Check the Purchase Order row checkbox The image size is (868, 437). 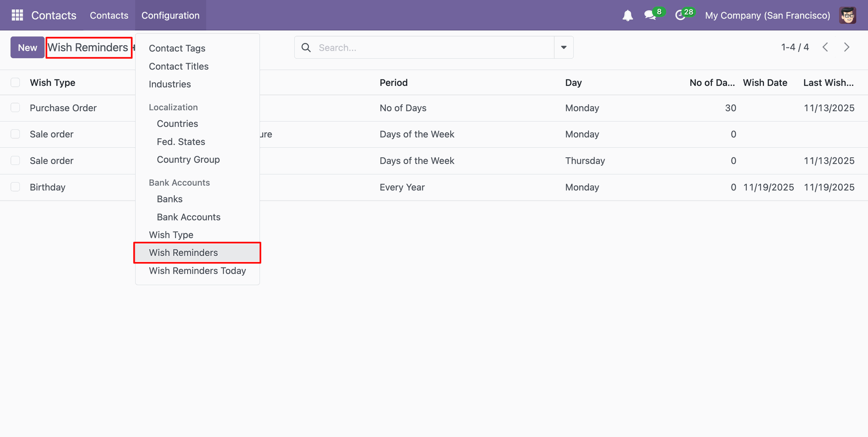[15, 108]
